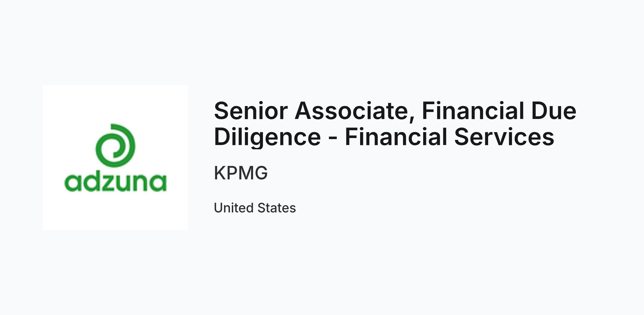Click the word 'States' in the location
Viewport: 644px width, 315px height.
(277, 208)
